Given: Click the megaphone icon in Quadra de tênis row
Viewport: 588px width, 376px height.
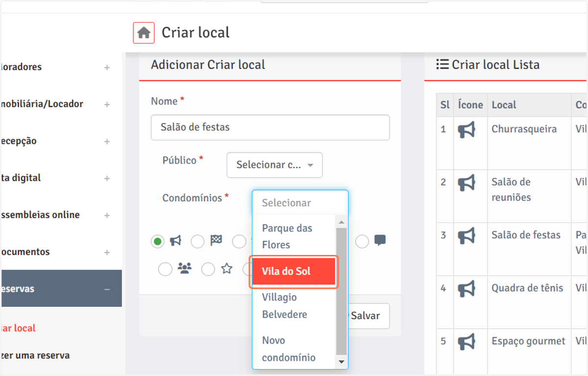Looking at the screenshot, I should [466, 289].
